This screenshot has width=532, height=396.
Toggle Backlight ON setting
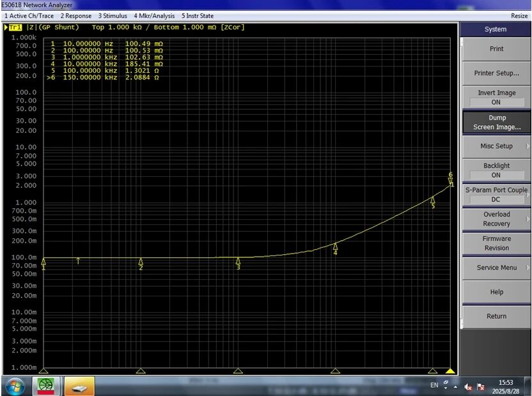[496, 171]
